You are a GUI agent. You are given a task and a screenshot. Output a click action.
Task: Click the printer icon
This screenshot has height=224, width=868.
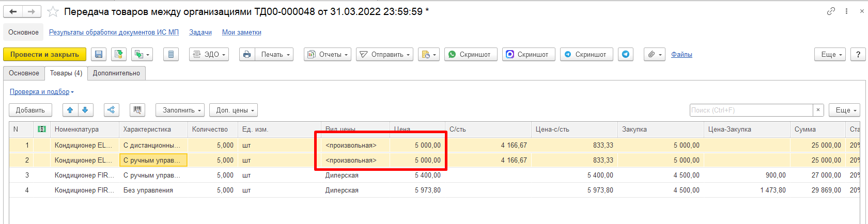point(247,54)
